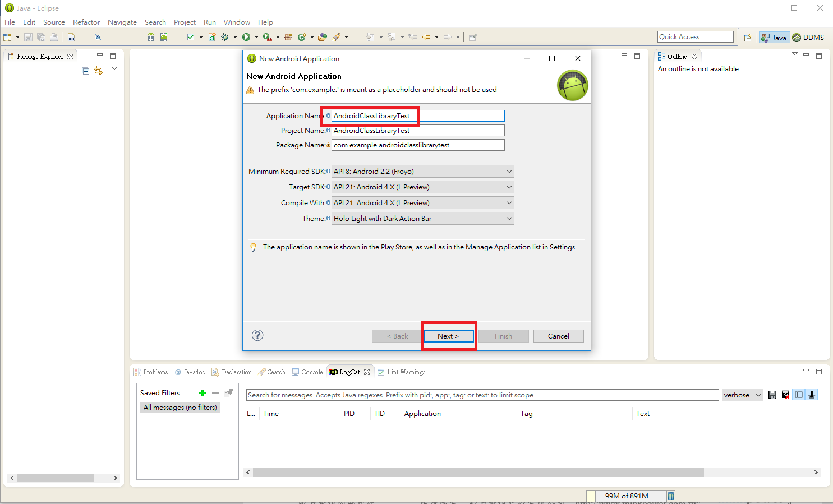Open the Window menu

point(237,22)
